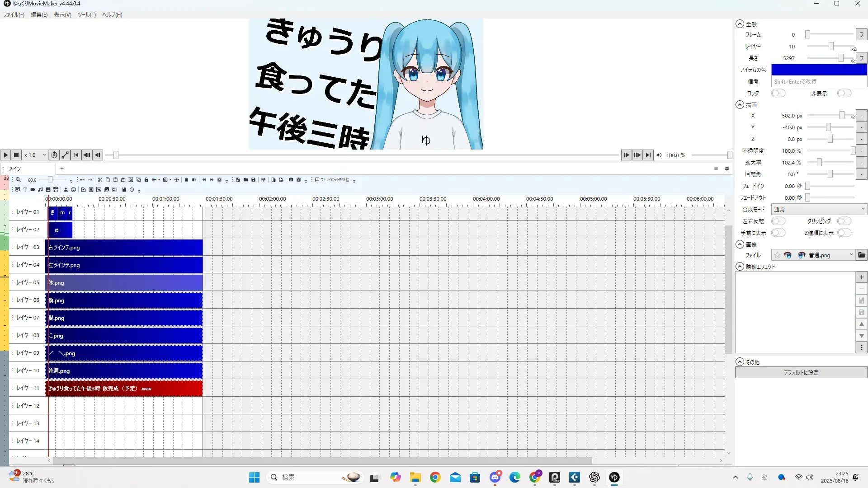Click the scissors cut icon in timeline toolbar
This screenshot has height=488, width=868.
[x=100, y=179]
